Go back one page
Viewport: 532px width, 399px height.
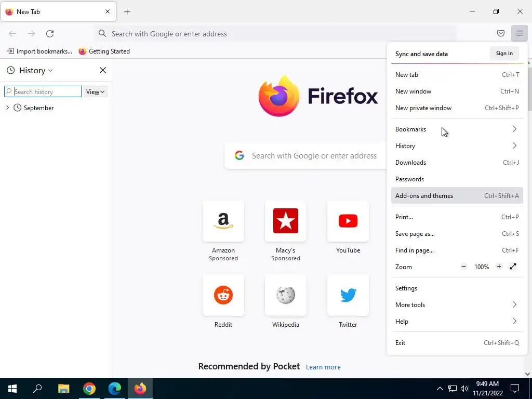[12, 34]
